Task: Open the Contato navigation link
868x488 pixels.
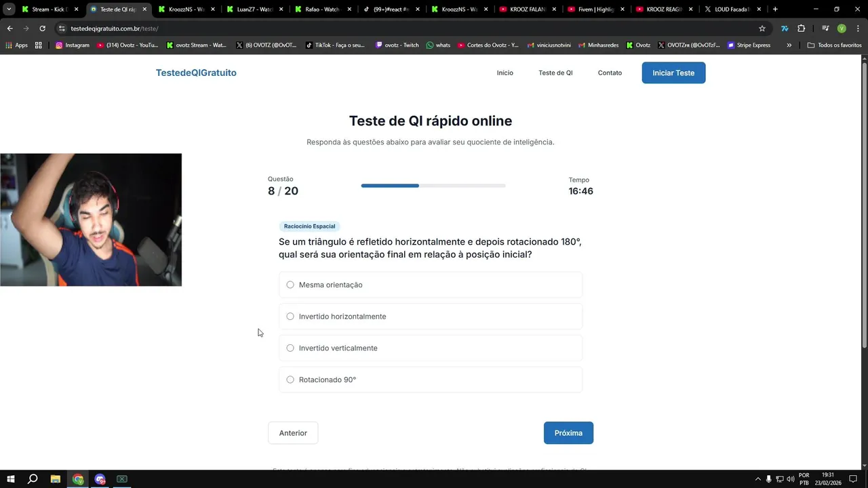Action: 610,73
